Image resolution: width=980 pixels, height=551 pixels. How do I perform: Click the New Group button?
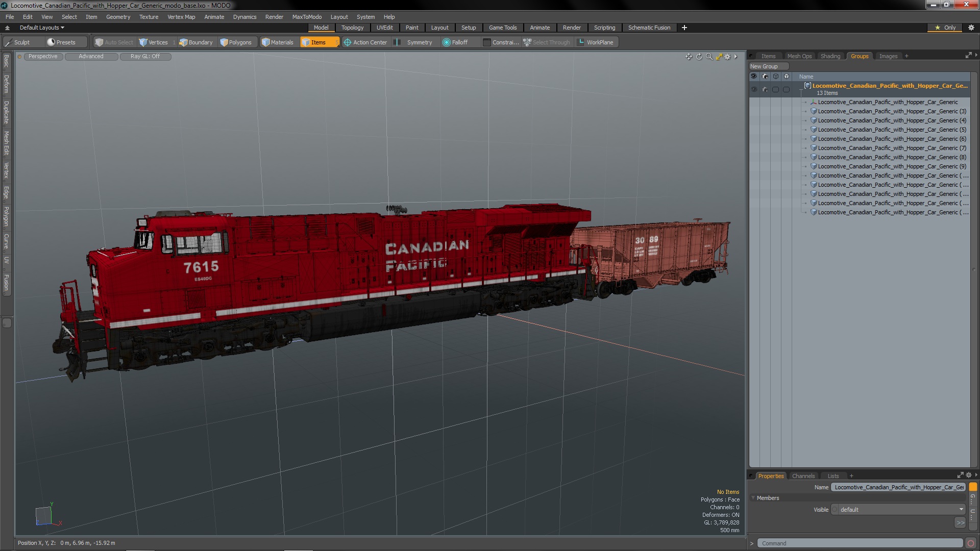[x=764, y=66]
